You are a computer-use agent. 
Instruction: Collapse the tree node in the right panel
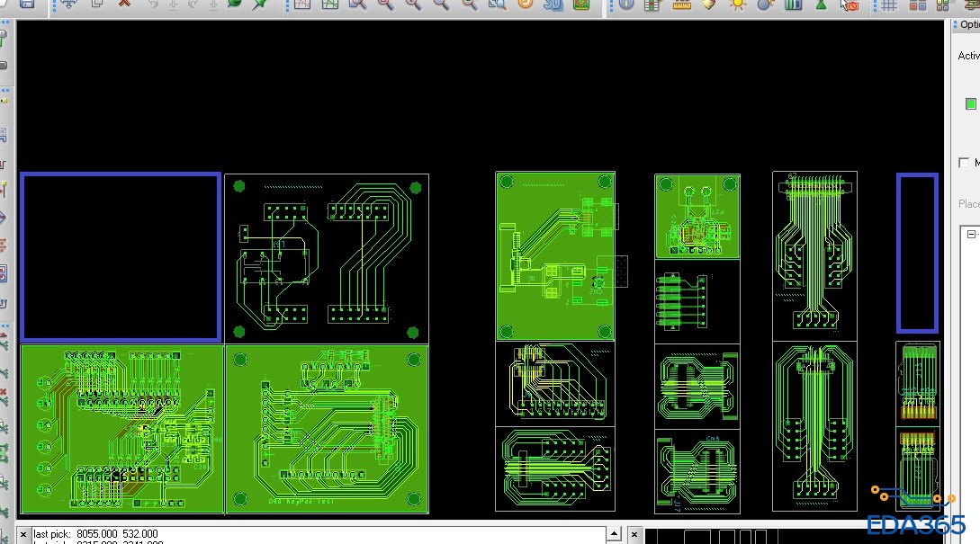971,234
